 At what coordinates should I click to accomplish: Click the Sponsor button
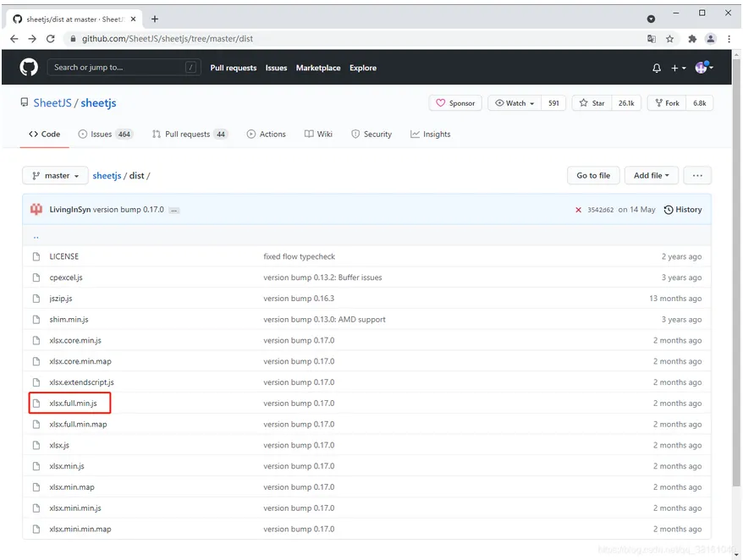pyautogui.click(x=455, y=103)
